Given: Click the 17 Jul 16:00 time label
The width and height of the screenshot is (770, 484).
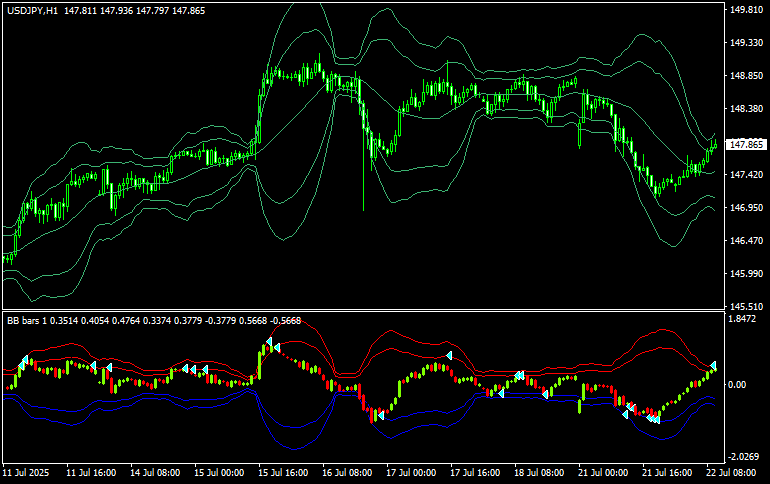Looking at the screenshot, I should [475, 473].
